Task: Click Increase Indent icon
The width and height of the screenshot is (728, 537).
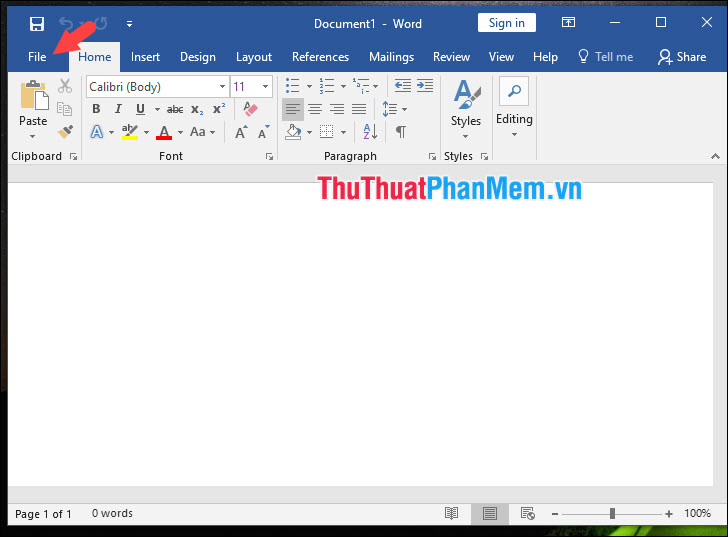Action: (x=425, y=85)
